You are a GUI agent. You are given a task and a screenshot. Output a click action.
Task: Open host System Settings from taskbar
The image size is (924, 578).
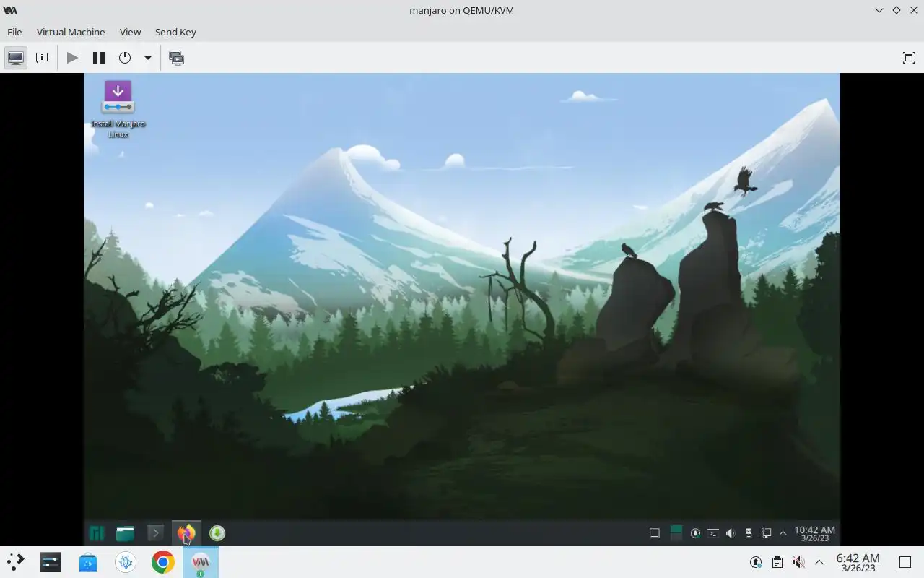tap(51, 562)
